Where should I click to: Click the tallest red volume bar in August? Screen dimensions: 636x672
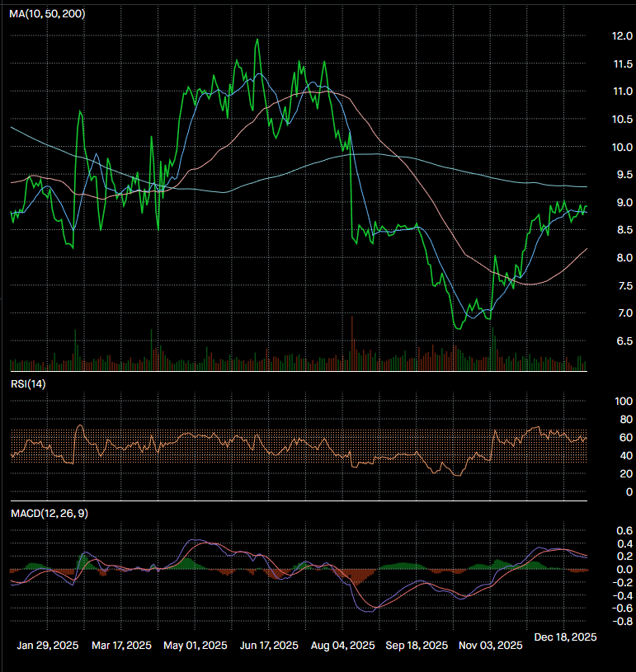click(x=352, y=343)
